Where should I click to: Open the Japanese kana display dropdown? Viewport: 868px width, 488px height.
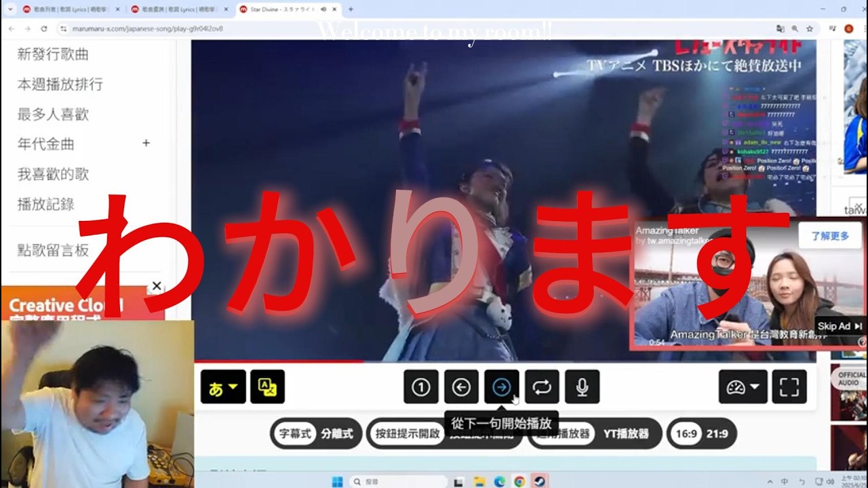click(x=223, y=387)
